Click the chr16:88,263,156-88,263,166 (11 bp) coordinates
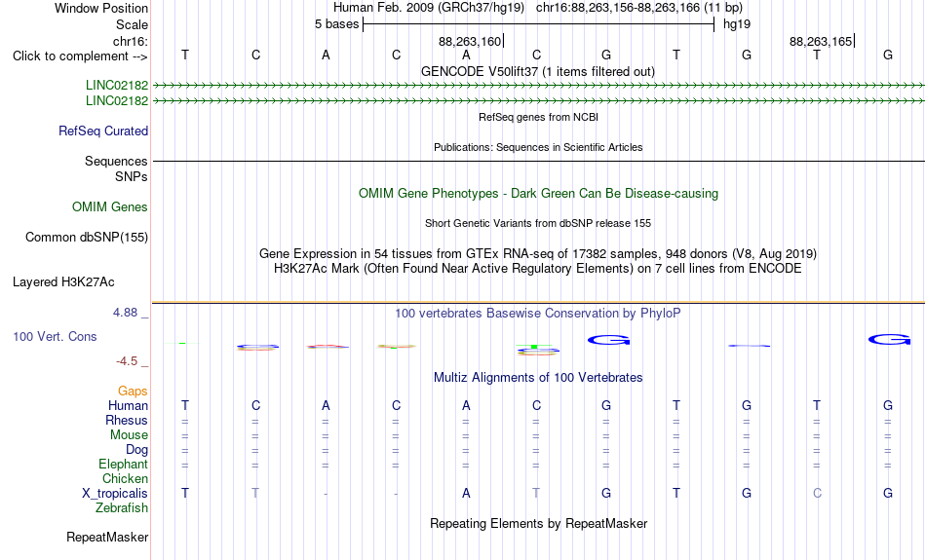The height and width of the screenshot is (560, 926). [x=639, y=8]
